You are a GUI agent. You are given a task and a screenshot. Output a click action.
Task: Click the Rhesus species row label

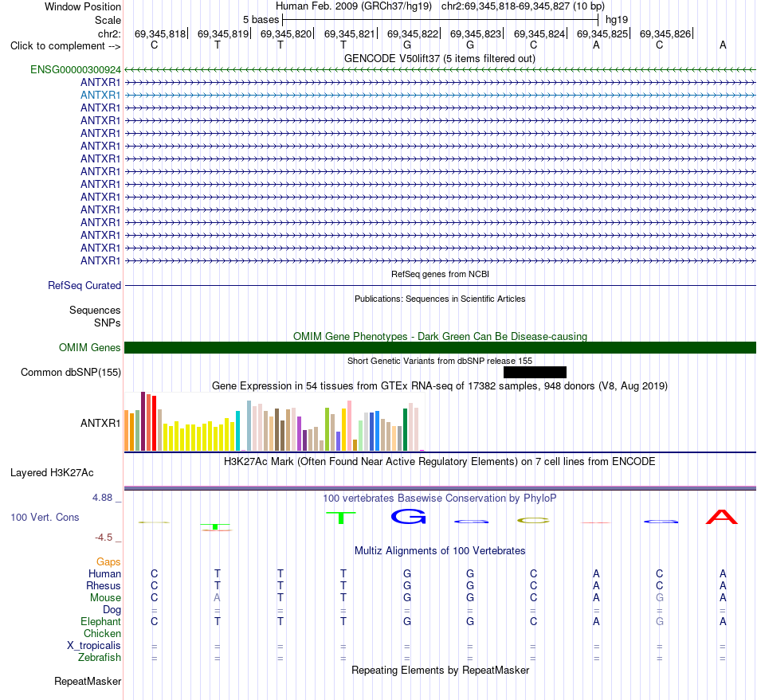click(104, 585)
